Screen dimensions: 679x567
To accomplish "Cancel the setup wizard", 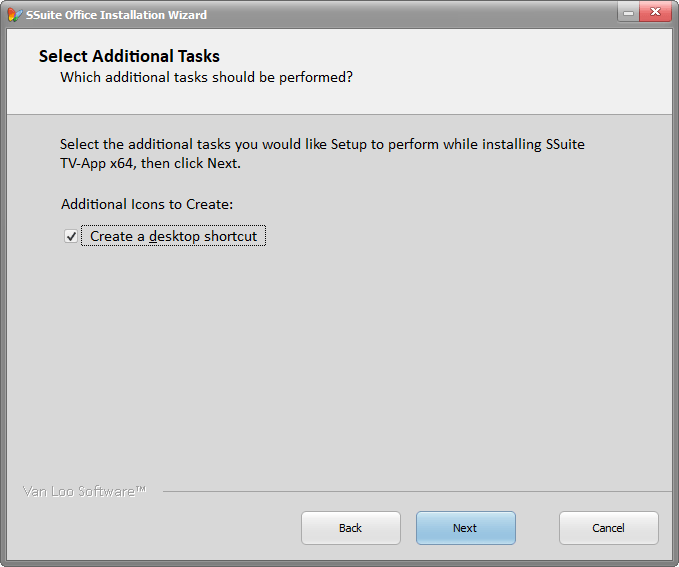I will [608, 528].
